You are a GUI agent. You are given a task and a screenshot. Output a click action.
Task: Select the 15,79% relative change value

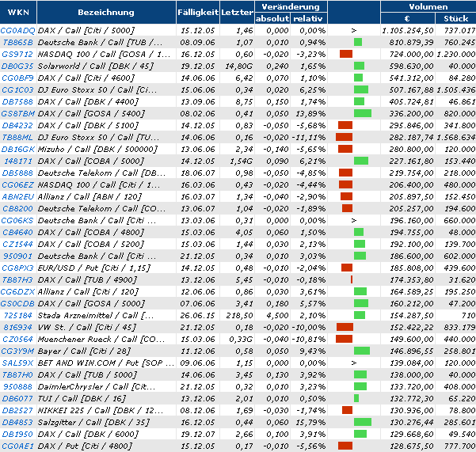(310, 422)
